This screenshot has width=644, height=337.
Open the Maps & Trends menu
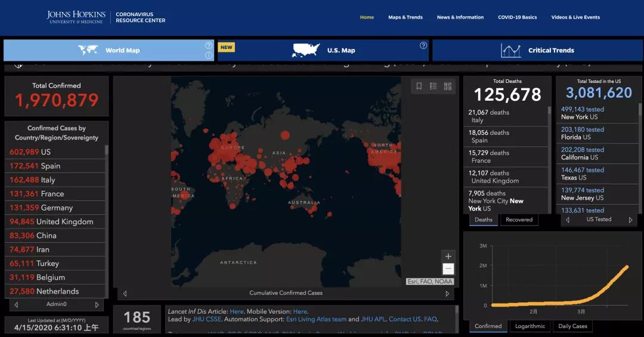(x=405, y=17)
